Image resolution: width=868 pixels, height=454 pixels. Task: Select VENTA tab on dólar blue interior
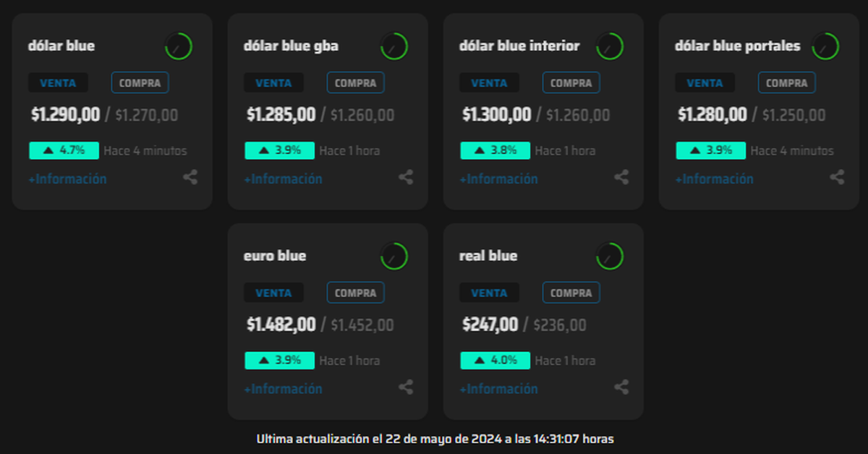tap(489, 83)
